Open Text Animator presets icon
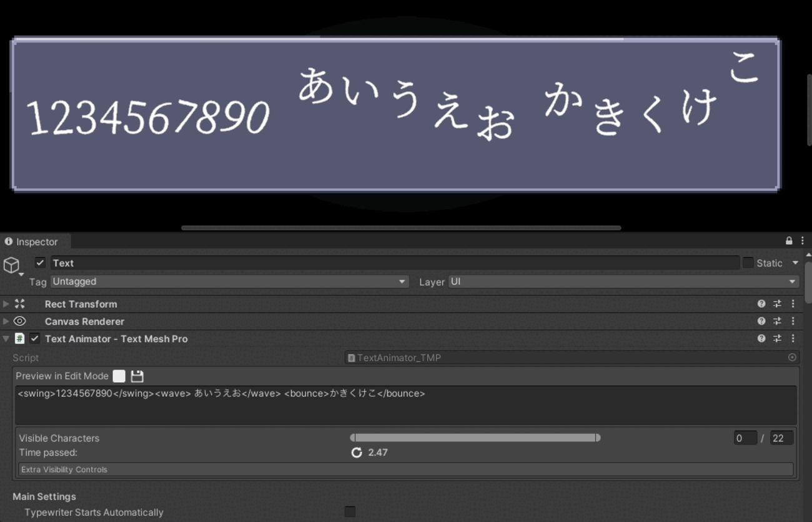The width and height of the screenshot is (812, 522). pos(777,338)
